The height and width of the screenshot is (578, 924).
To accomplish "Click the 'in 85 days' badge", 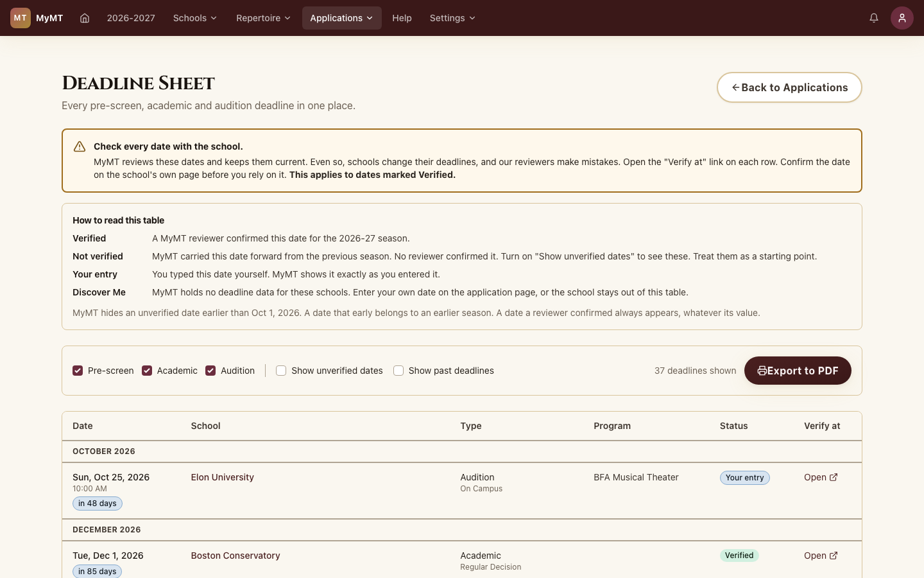I will 98,571.
